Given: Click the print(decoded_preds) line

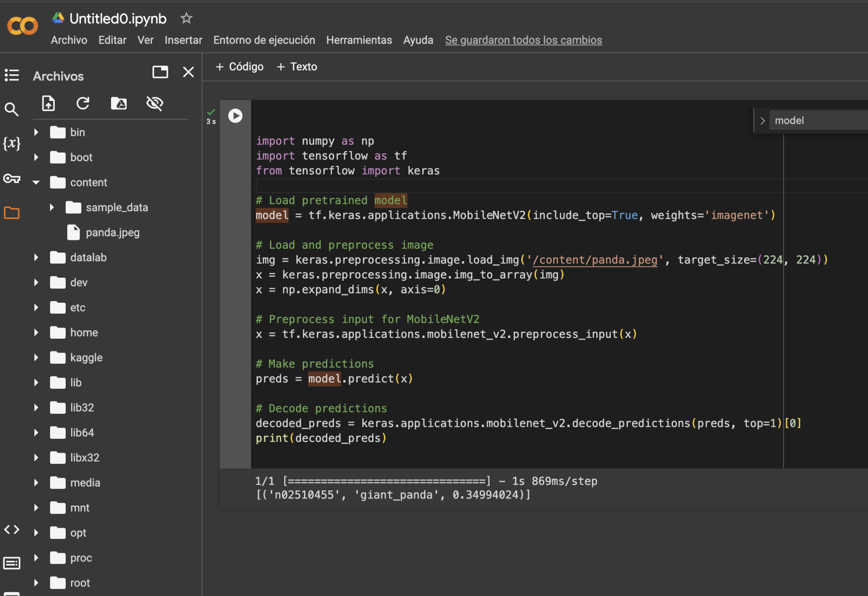Looking at the screenshot, I should 321,438.
